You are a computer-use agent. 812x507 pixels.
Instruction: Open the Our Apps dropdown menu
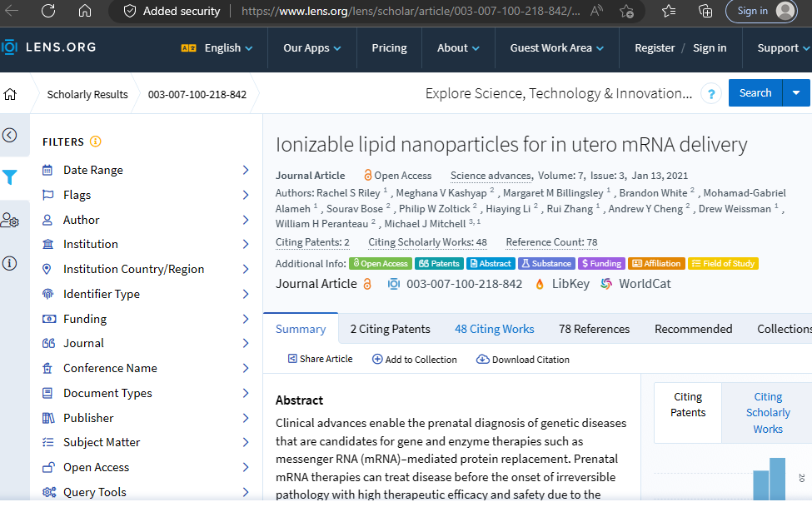[x=311, y=48]
